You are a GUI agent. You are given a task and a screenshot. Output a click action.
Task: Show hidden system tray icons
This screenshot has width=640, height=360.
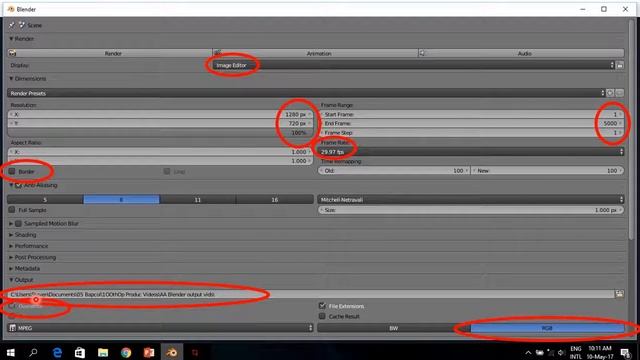528,352
